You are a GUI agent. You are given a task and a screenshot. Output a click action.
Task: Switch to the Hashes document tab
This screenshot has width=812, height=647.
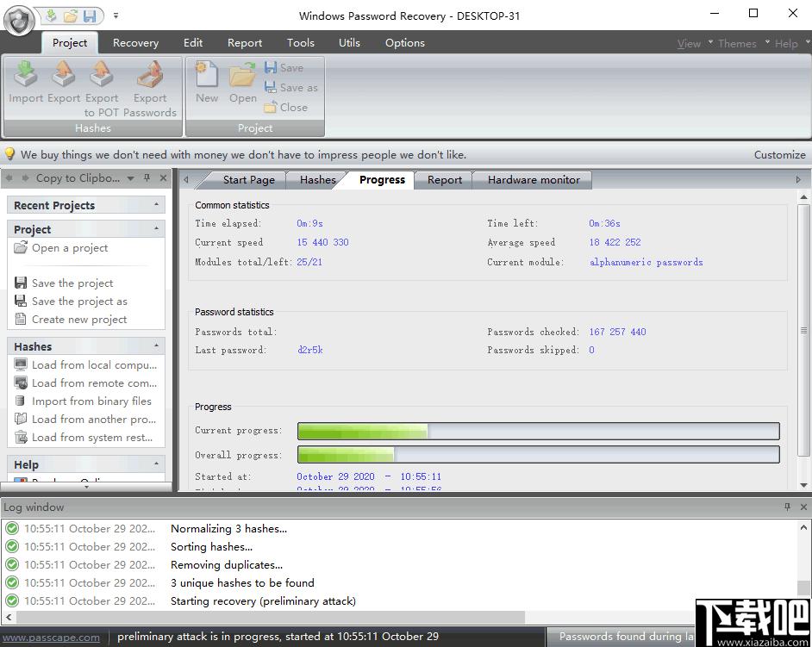point(317,180)
